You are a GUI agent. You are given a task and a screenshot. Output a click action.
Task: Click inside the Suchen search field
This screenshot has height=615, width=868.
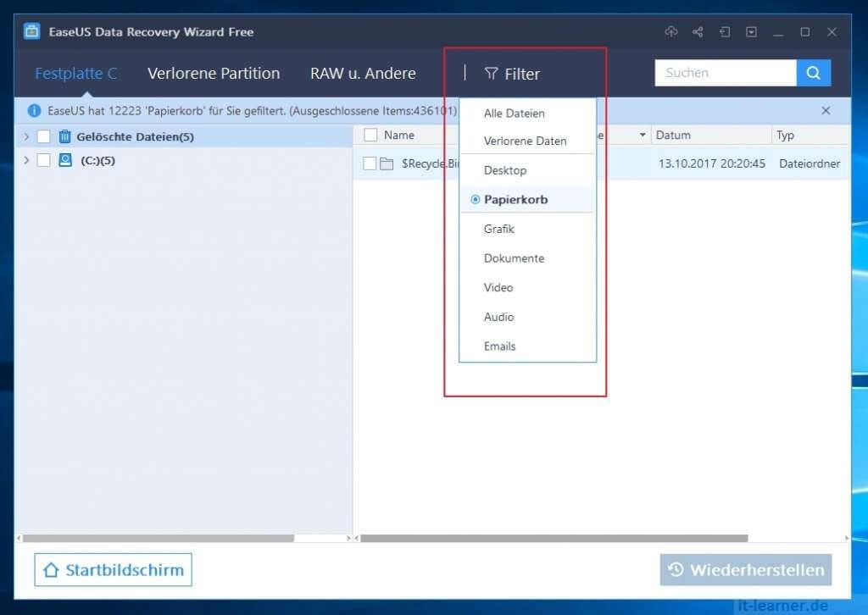[x=725, y=73]
